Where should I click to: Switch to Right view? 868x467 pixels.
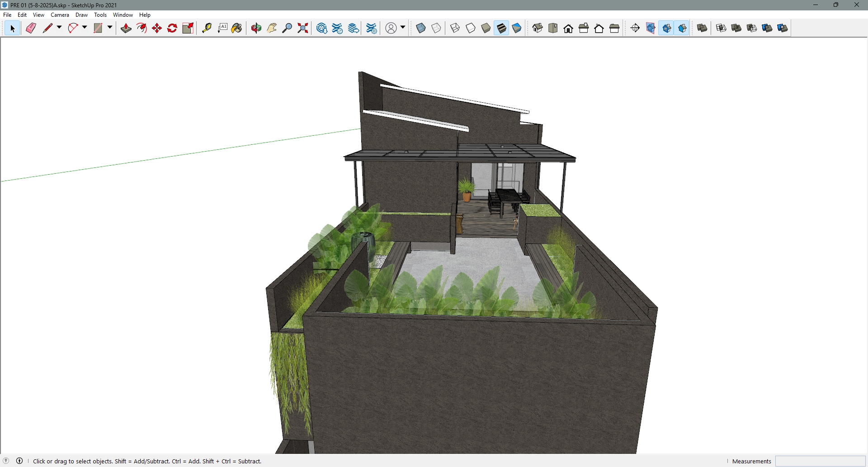[x=584, y=28]
